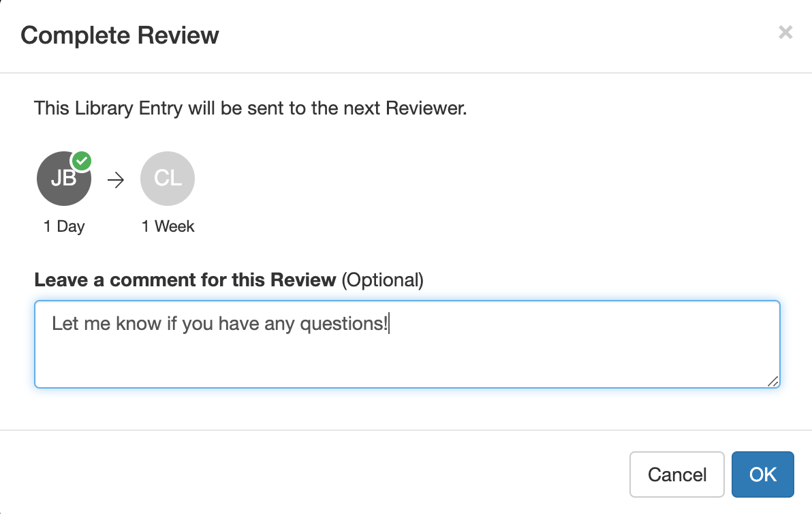Confirm the review by clicking OK

[762, 474]
